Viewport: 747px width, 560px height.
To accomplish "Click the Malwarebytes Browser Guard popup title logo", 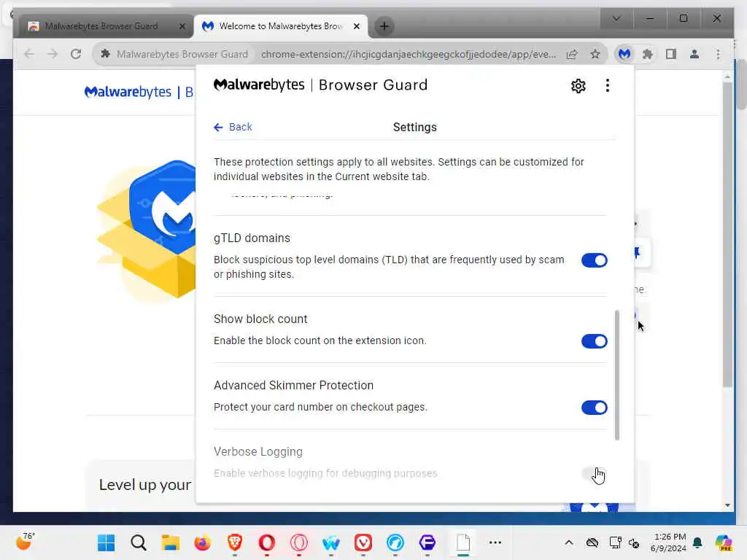I will [x=320, y=85].
